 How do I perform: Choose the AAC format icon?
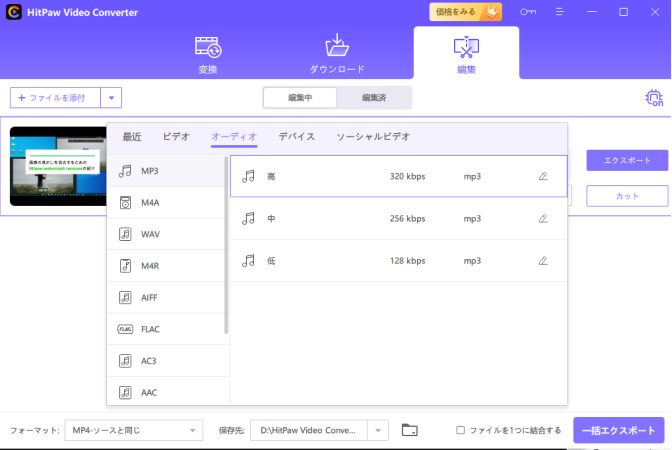125,393
